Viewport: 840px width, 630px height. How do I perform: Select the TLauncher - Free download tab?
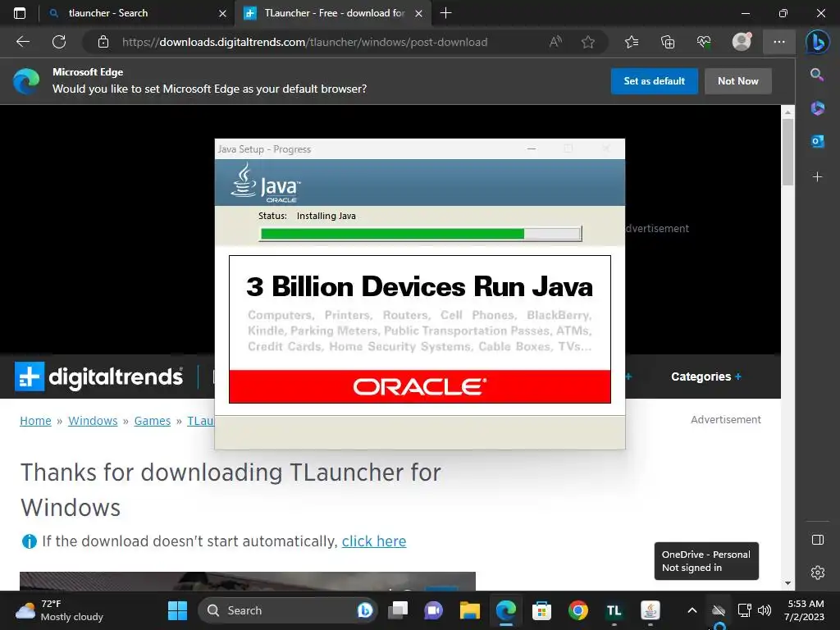click(335, 13)
